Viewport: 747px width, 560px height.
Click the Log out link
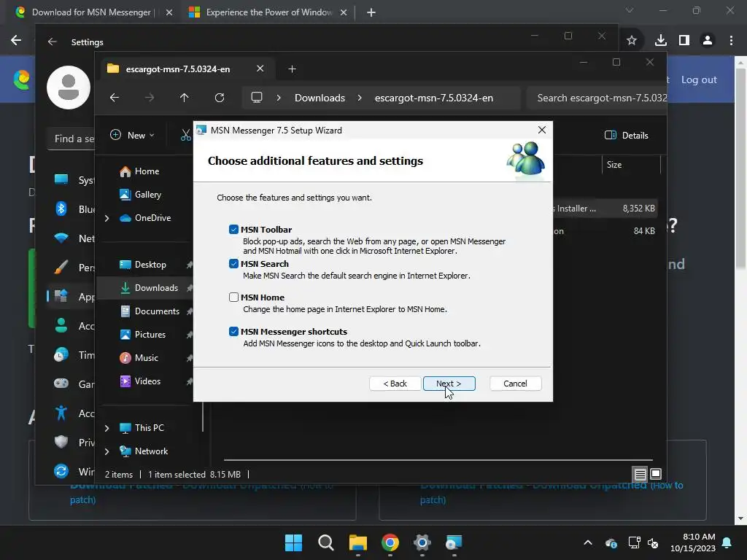699,79
